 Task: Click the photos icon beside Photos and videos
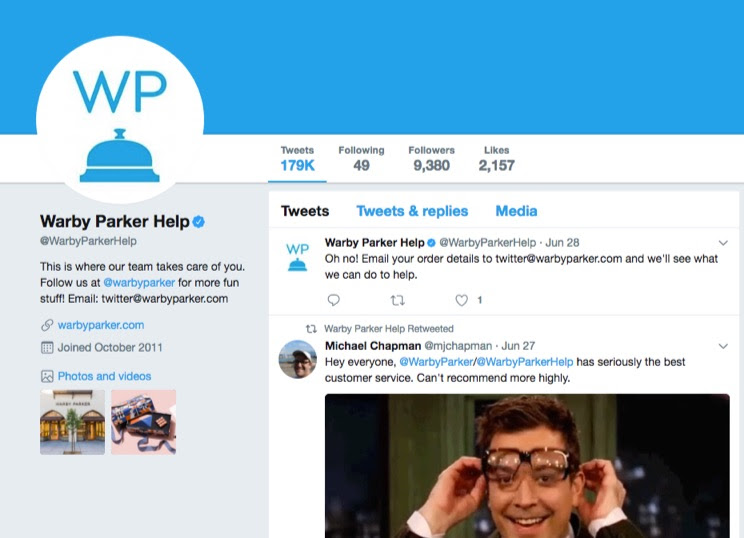pos(47,377)
